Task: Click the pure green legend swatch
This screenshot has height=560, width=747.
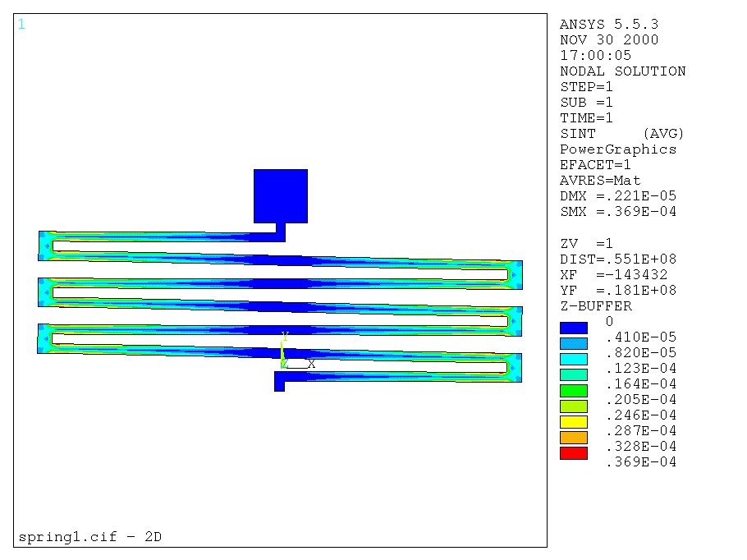Action: [574, 391]
